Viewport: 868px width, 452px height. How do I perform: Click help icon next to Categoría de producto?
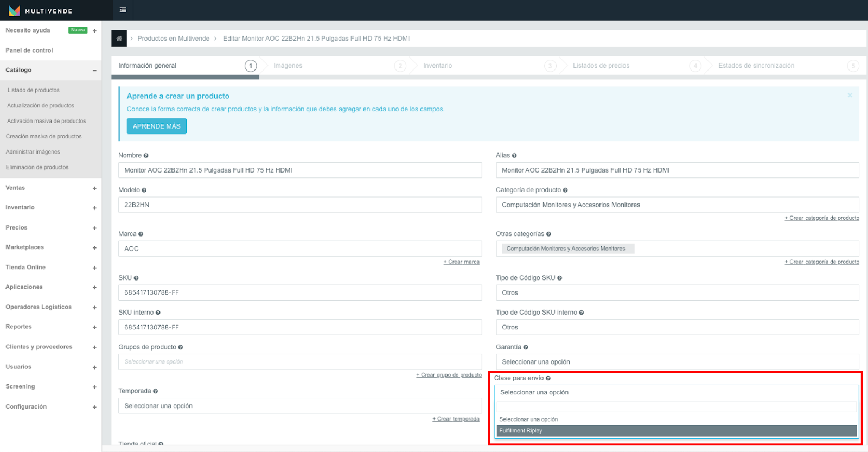point(565,190)
